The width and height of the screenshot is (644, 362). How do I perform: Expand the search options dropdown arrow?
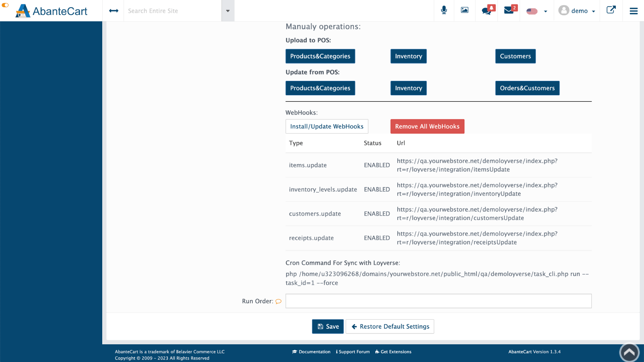(x=228, y=11)
